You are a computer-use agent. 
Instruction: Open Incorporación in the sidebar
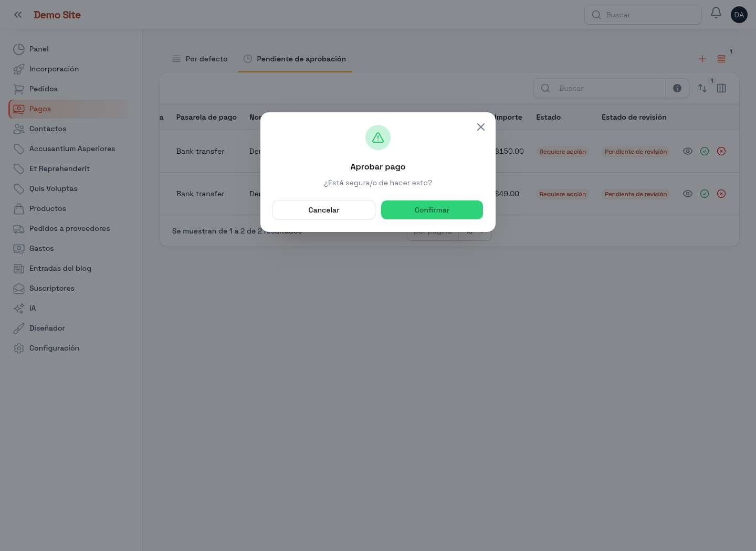click(x=68, y=69)
